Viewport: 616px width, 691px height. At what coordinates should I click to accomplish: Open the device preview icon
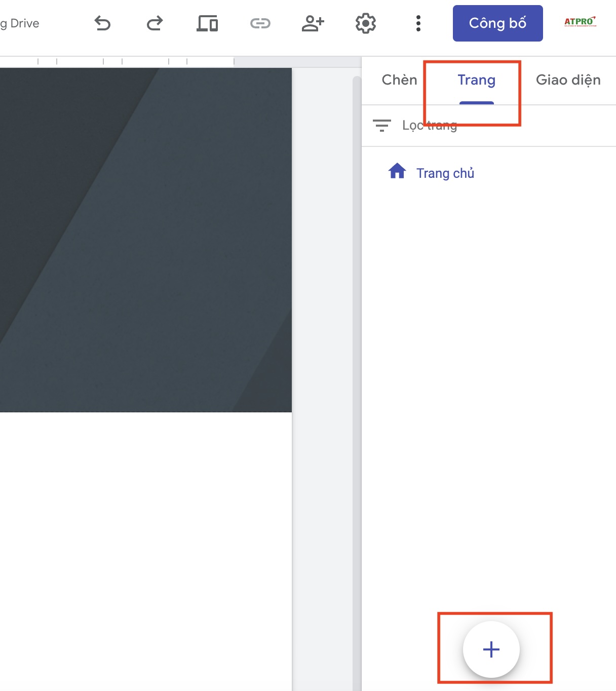click(207, 23)
